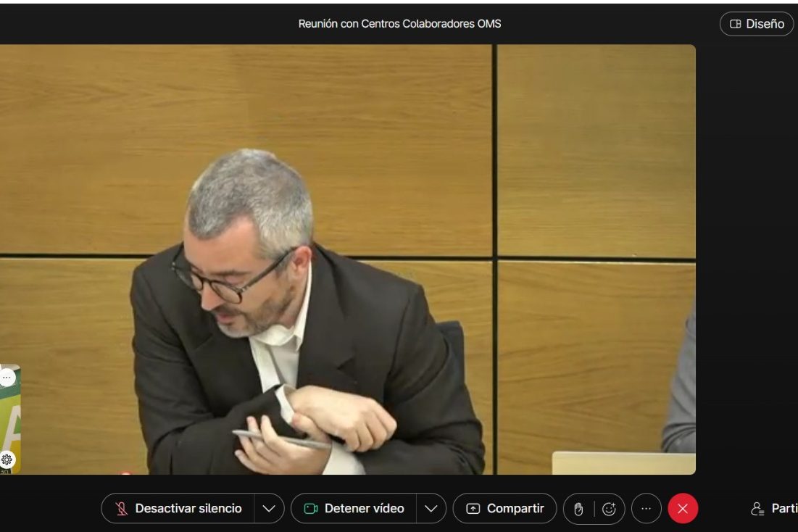Open self-view thumbnail three-dot menu
The width and height of the screenshot is (798, 532).
[x=7, y=378]
